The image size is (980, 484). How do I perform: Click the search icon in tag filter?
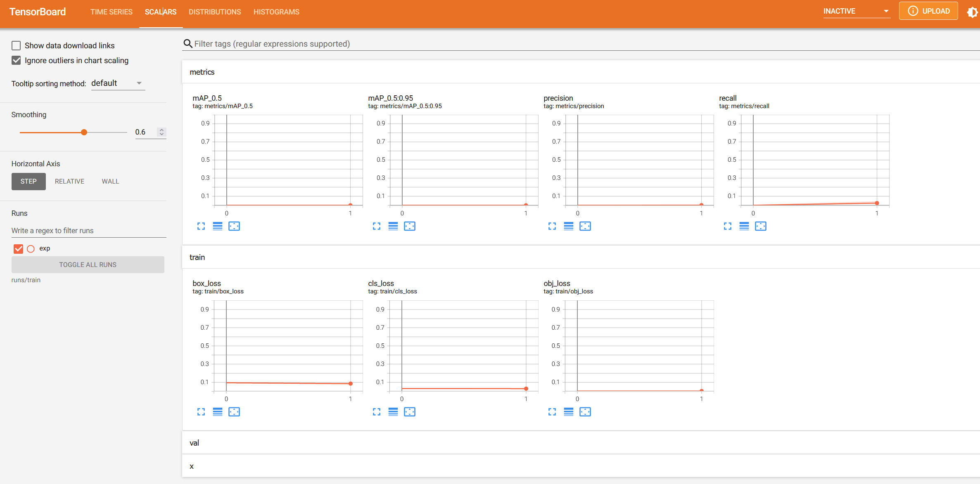pyautogui.click(x=188, y=44)
